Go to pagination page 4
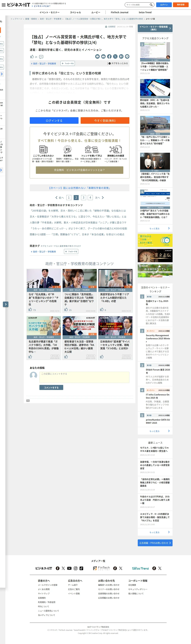Image resolution: width=191 pixels, height=644 pixels. click(90, 197)
